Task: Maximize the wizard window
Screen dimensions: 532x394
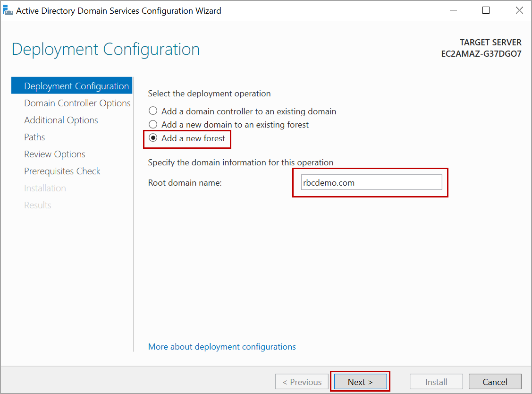Action: [x=486, y=10]
